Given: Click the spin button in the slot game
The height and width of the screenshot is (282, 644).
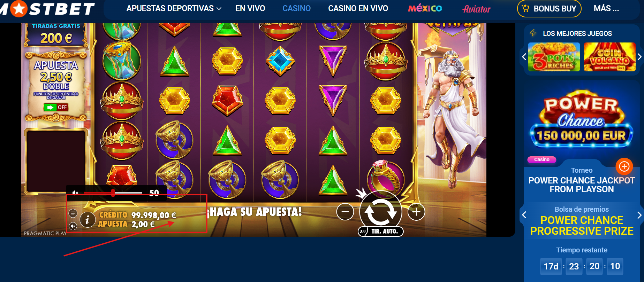Looking at the screenshot, I should [x=381, y=212].
